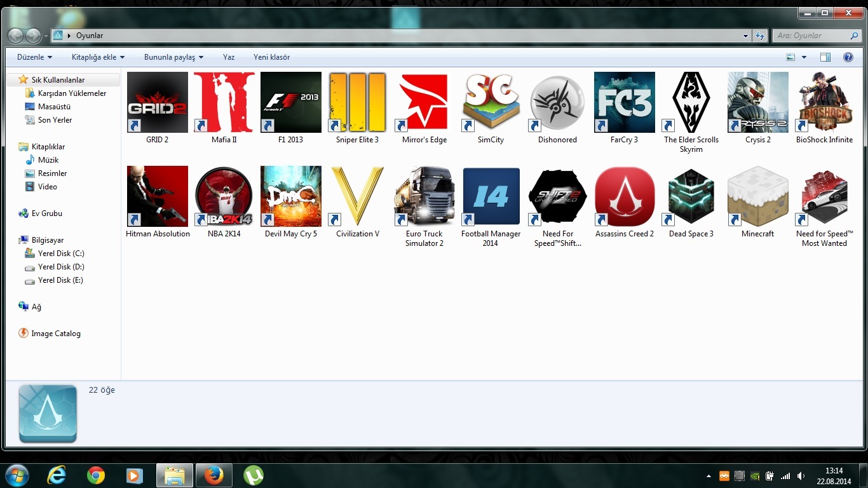Viewport: 868px width, 488px height.
Task: Click the Oyunlar breadcrumb in address bar
Action: [90, 36]
